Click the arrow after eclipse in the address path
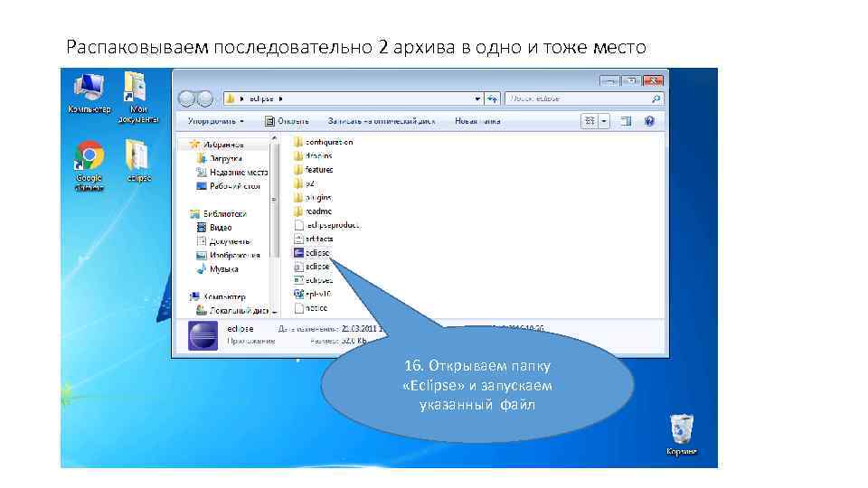Image resolution: width=868 pixels, height=488 pixels. pos(280,99)
